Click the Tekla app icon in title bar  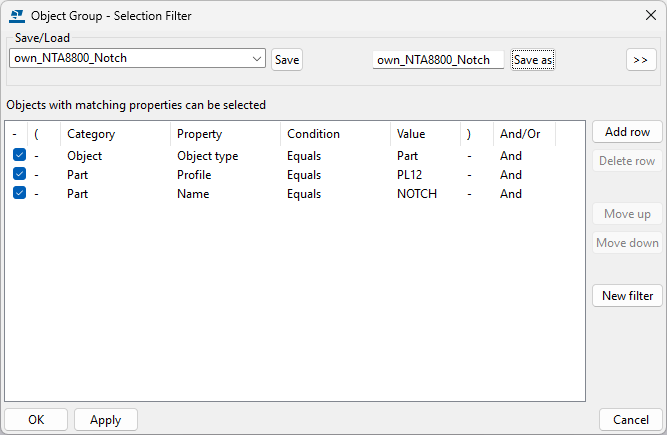(x=15, y=15)
